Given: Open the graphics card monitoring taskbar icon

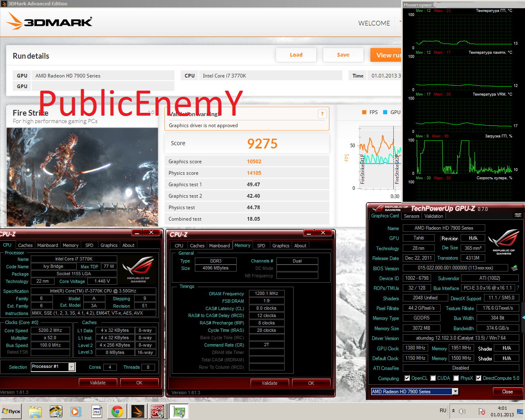Looking at the screenshot, I should pyautogui.click(x=179, y=411).
